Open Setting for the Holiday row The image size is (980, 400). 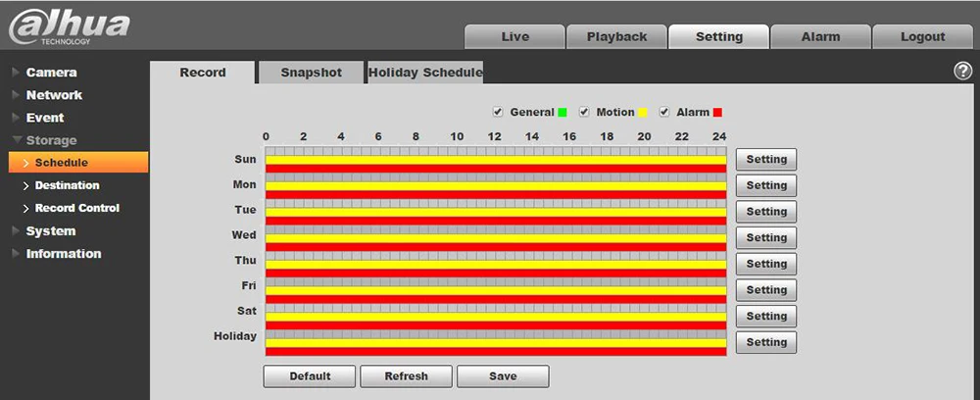pyautogui.click(x=766, y=342)
